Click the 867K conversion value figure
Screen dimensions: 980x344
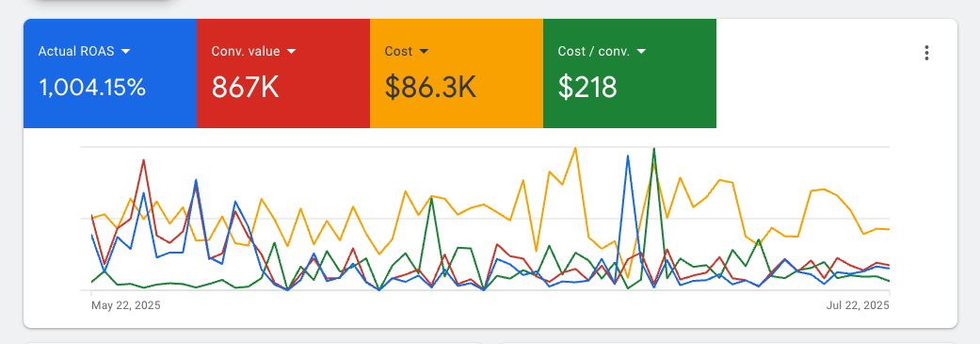click(245, 88)
